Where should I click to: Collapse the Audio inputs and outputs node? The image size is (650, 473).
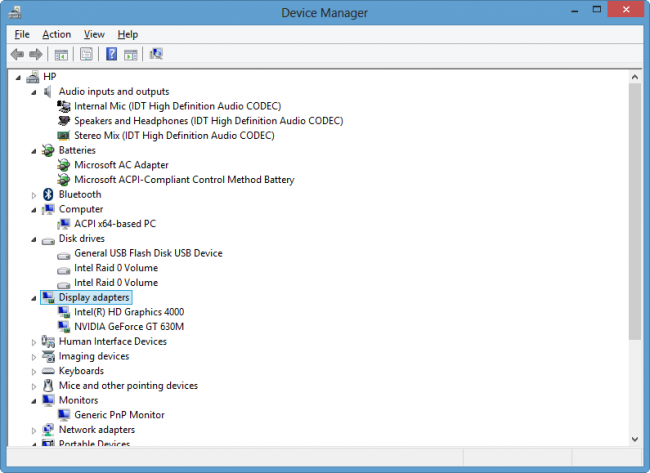point(34,92)
